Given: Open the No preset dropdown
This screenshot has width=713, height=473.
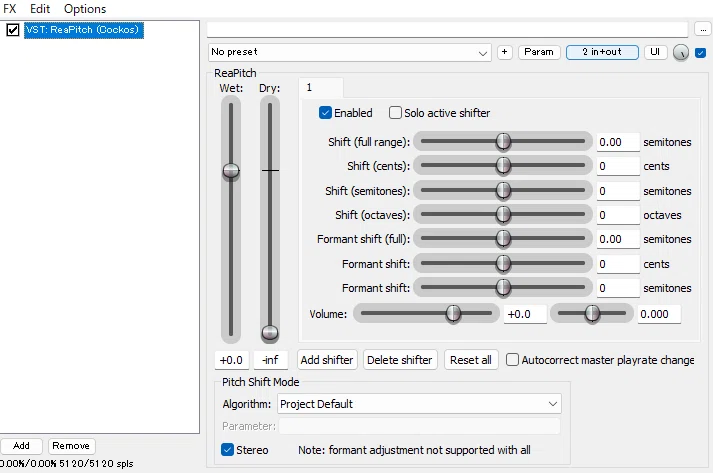Looking at the screenshot, I should pyautogui.click(x=349, y=52).
